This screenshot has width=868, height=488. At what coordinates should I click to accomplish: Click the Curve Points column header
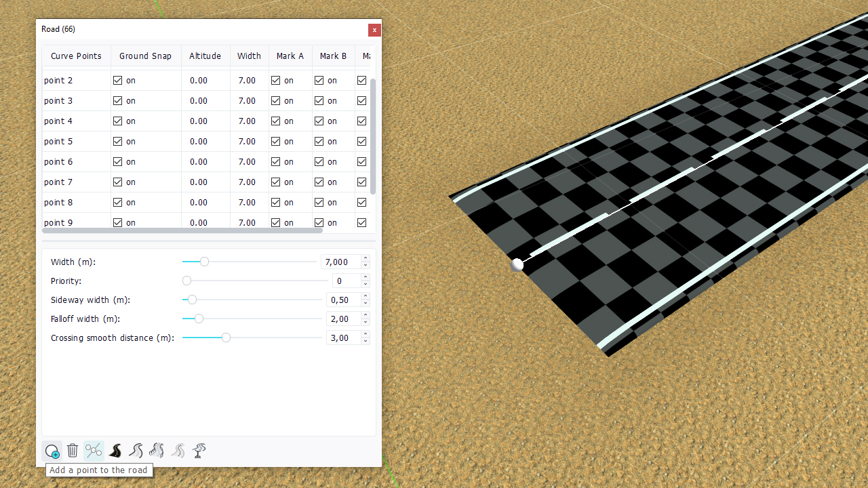click(76, 56)
